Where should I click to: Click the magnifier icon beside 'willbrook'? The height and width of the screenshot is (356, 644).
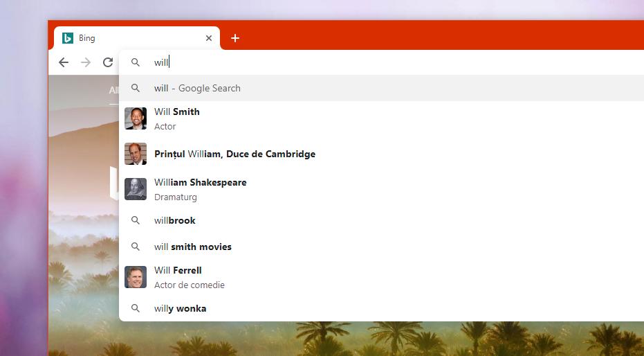[136, 220]
